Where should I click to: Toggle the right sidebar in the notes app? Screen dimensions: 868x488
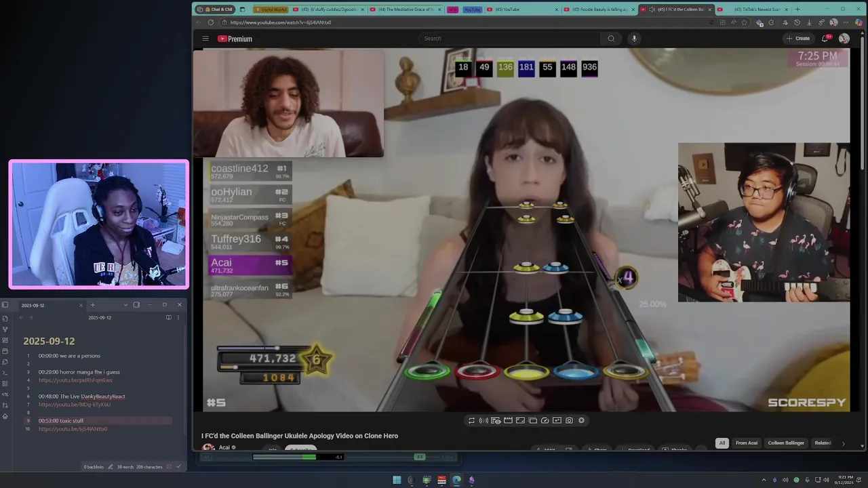pyautogui.click(x=136, y=305)
